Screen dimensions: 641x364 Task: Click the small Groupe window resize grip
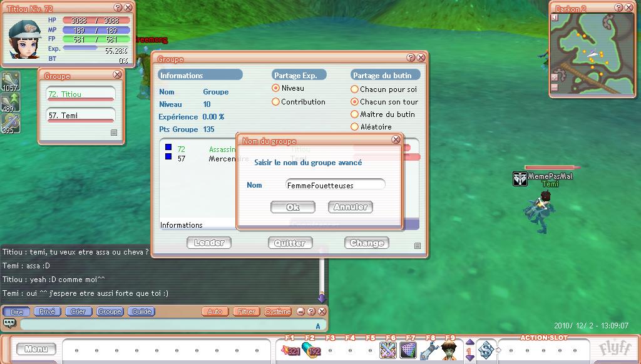point(114,133)
